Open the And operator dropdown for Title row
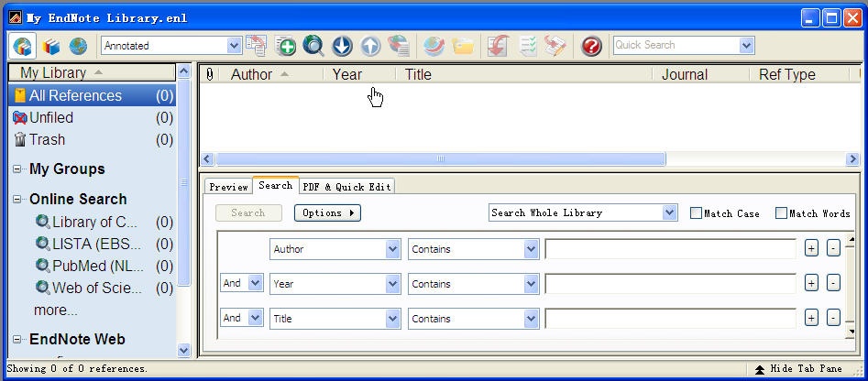Image resolution: width=868 pixels, height=381 pixels. 255,318
